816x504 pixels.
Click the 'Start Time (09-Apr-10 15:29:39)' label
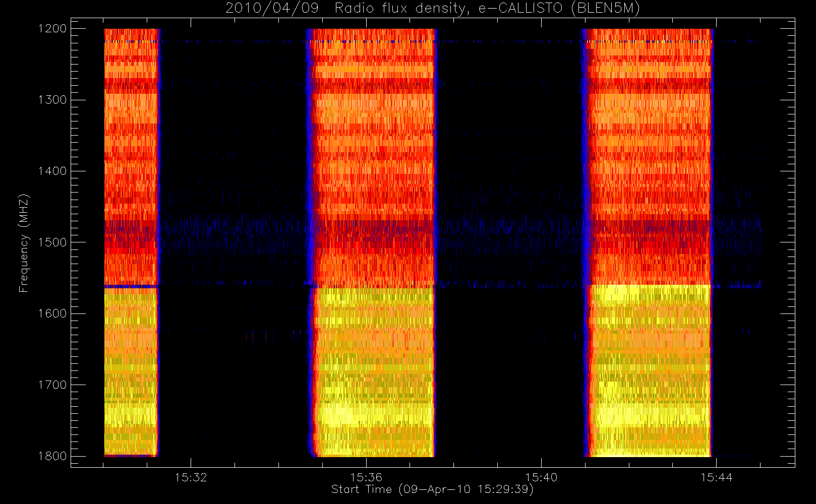(432, 489)
